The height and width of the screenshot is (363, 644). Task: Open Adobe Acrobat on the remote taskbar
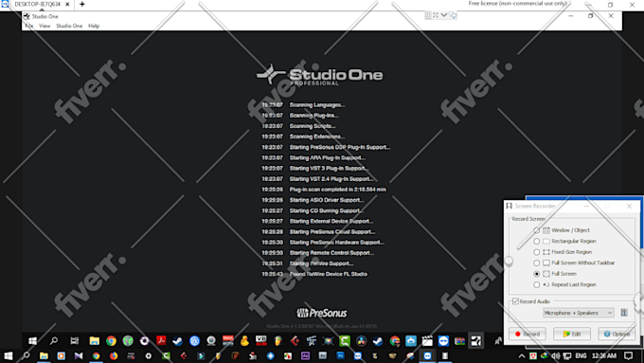pyautogui.click(x=161, y=341)
